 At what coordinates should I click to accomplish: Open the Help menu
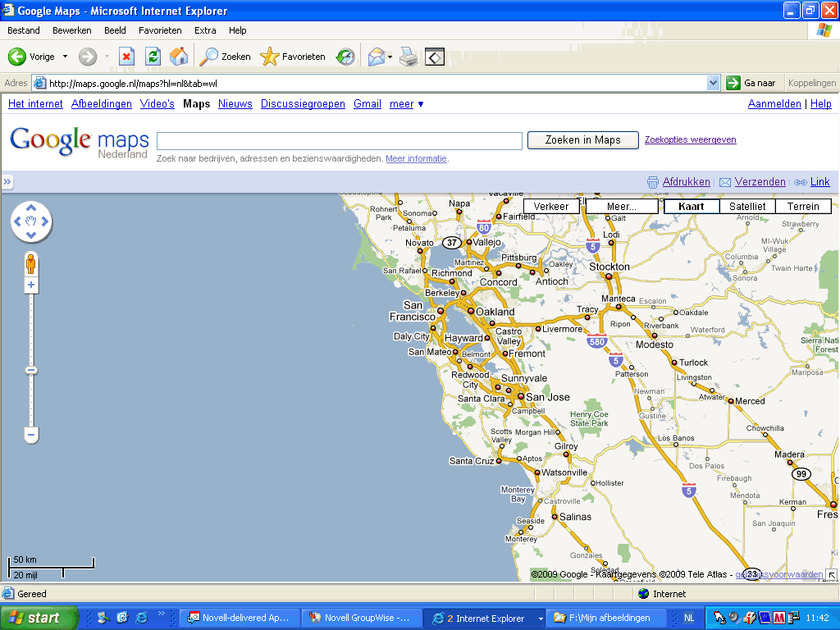[x=237, y=30]
